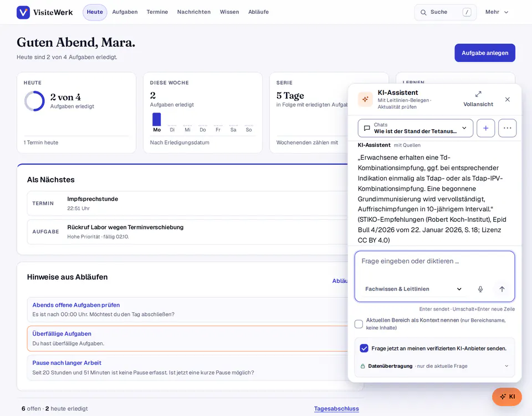Open chat options three-dot menu
This screenshot has height=416, width=532.
point(507,128)
